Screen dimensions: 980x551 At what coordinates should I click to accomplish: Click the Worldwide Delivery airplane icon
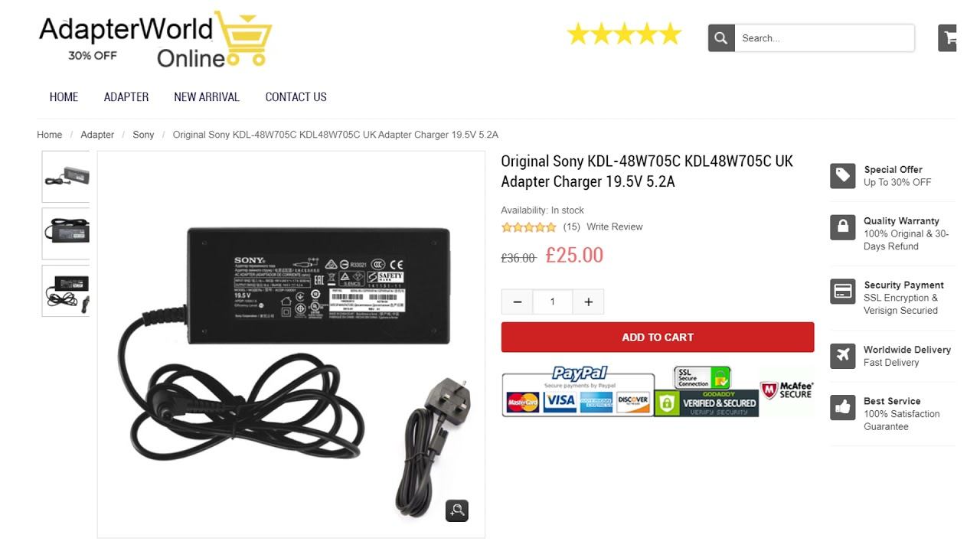point(843,356)
